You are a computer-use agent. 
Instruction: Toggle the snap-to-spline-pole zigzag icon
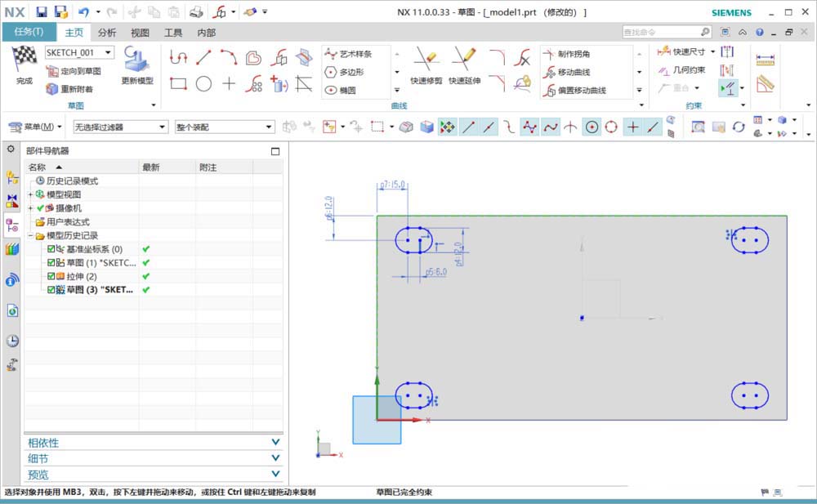(x=529, y=127)
